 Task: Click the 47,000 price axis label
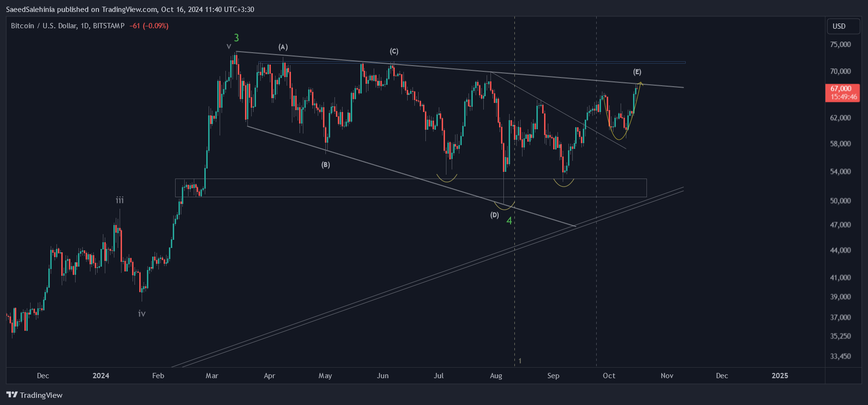840,225
